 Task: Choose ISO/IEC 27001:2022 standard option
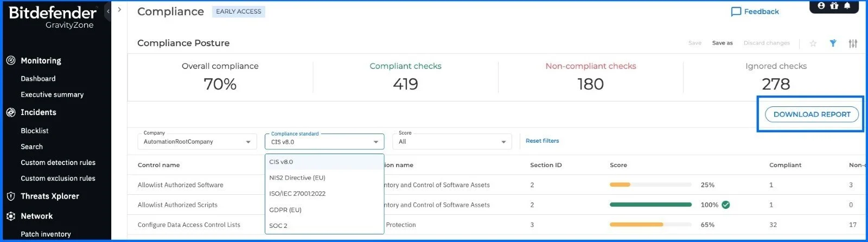[297, 194]
